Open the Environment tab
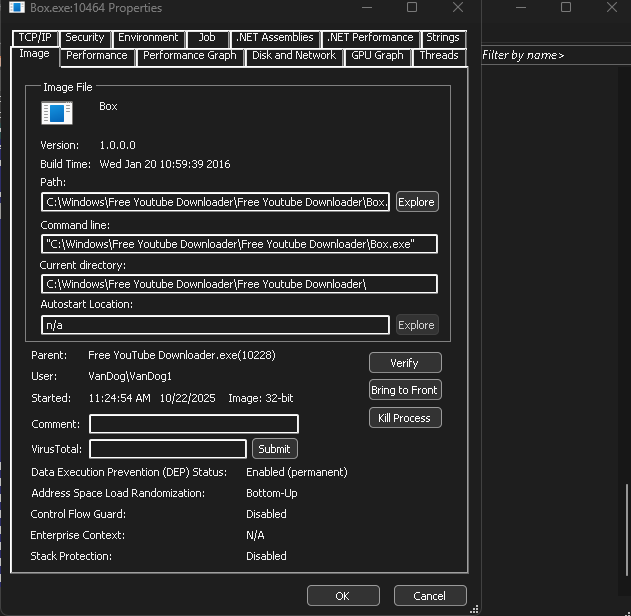 pyautogui.click(x=148, y=37)
